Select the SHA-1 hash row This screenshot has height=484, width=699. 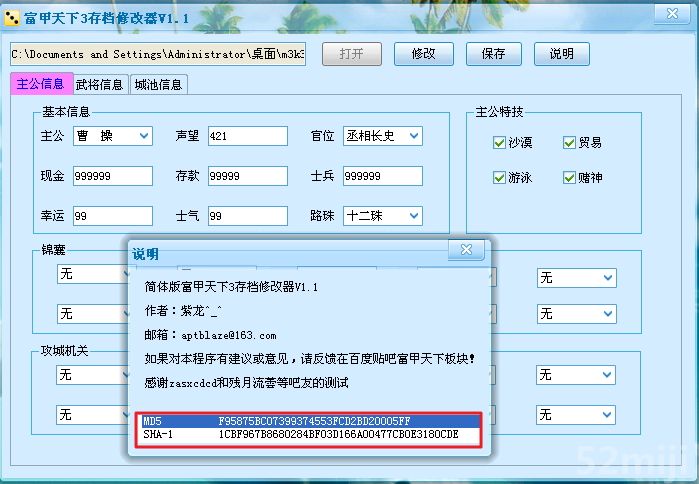pyautogui.click(x=312, y=435)
